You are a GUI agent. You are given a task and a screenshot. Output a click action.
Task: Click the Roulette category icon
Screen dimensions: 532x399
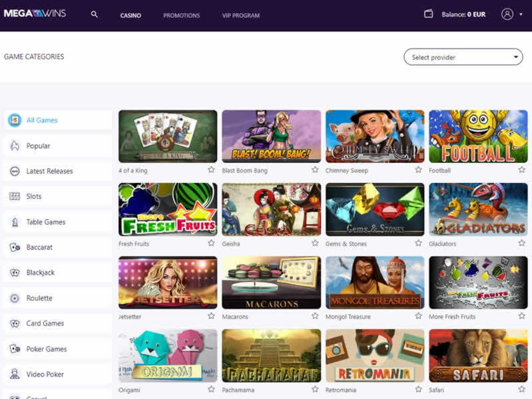pyautogui.click(x=15, y=298)
